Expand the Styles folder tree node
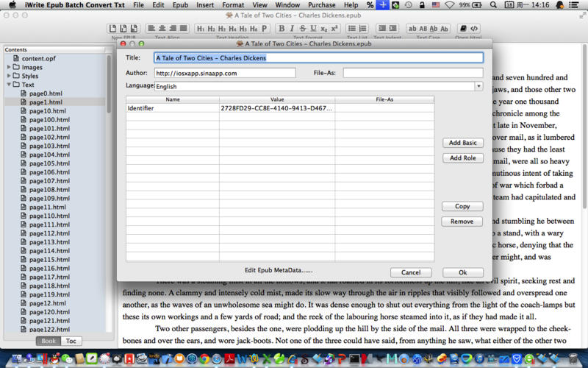588x368 pixels. click(x=9, y=76)
